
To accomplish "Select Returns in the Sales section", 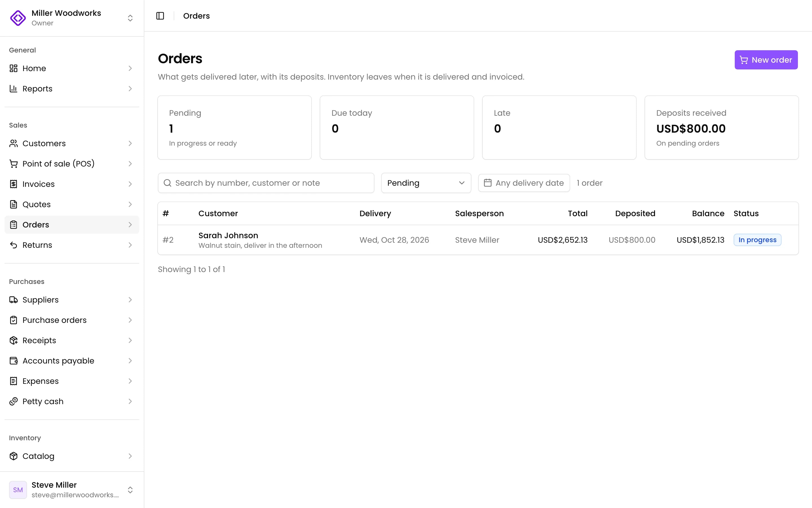I will tap(72, 245).
